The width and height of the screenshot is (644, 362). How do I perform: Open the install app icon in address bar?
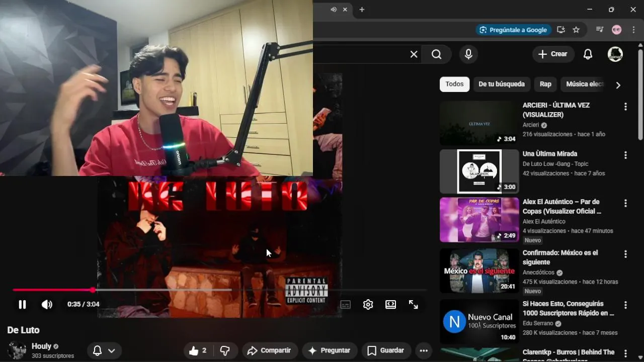click(560, 30)
